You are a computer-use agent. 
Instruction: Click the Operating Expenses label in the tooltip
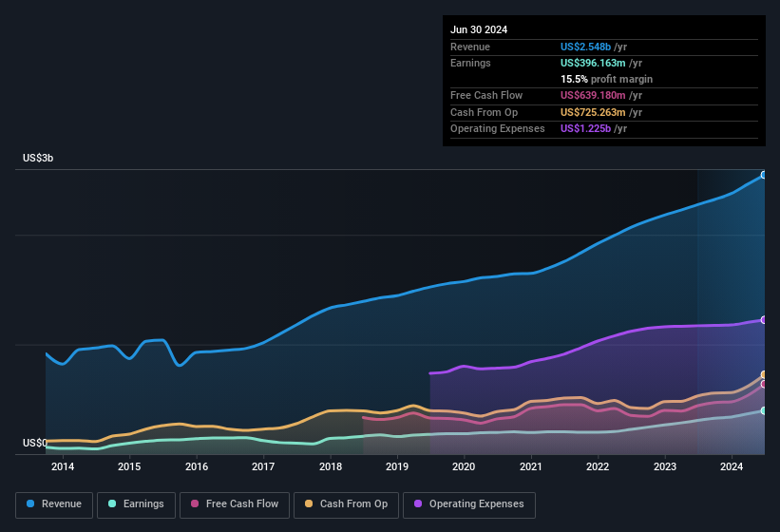tap(498, 128)
